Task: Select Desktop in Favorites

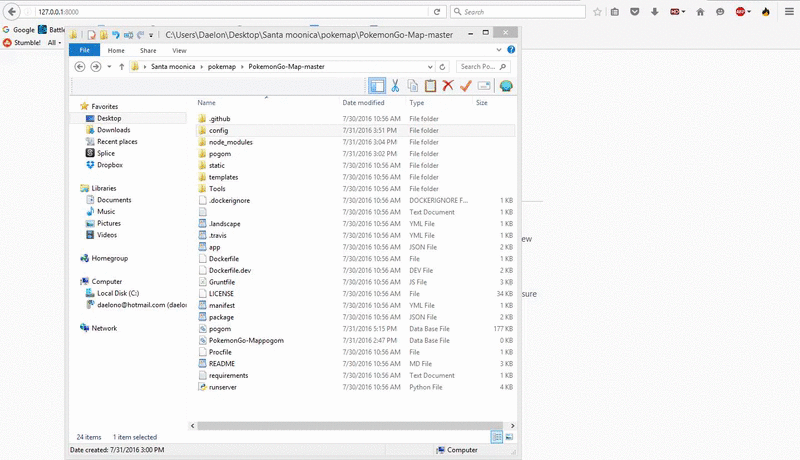Action: [109, 118]
